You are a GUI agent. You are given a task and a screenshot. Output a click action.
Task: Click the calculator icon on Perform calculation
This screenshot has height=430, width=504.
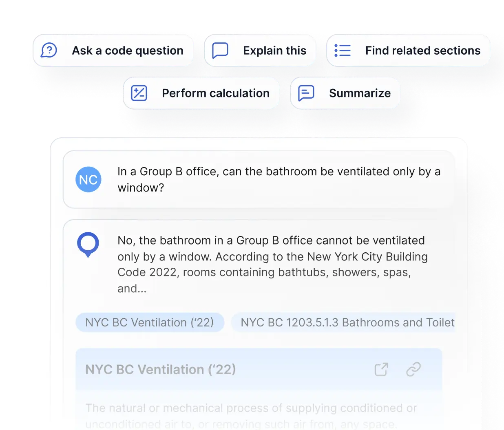pyautogui.click(x=139, y=93)
